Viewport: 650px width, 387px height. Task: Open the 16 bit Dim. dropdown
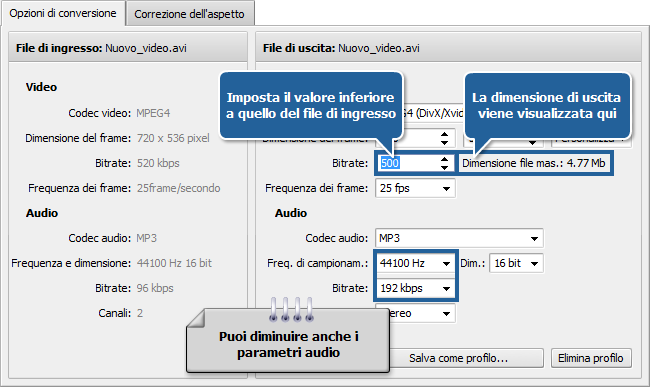click(x=516, y=263)
